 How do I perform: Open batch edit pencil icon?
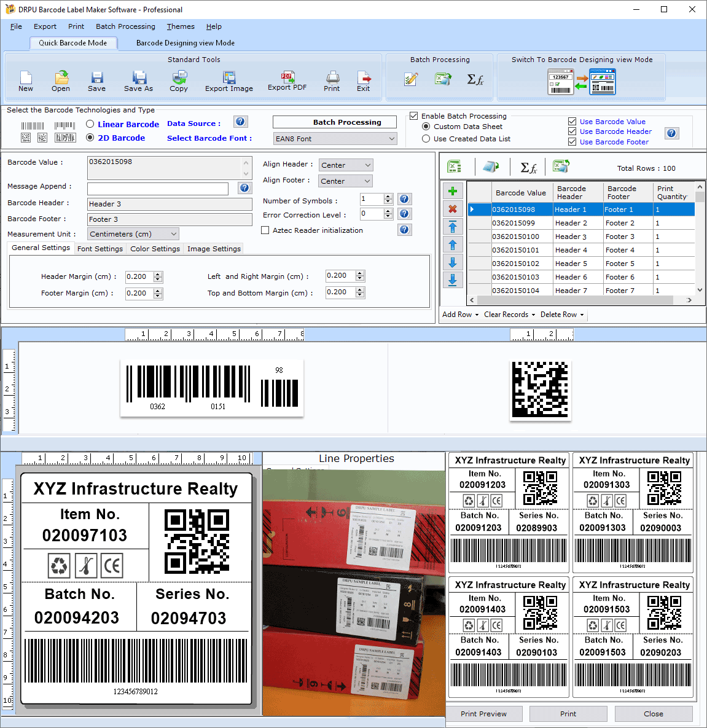pyautogui.click(x=411, y=79)
